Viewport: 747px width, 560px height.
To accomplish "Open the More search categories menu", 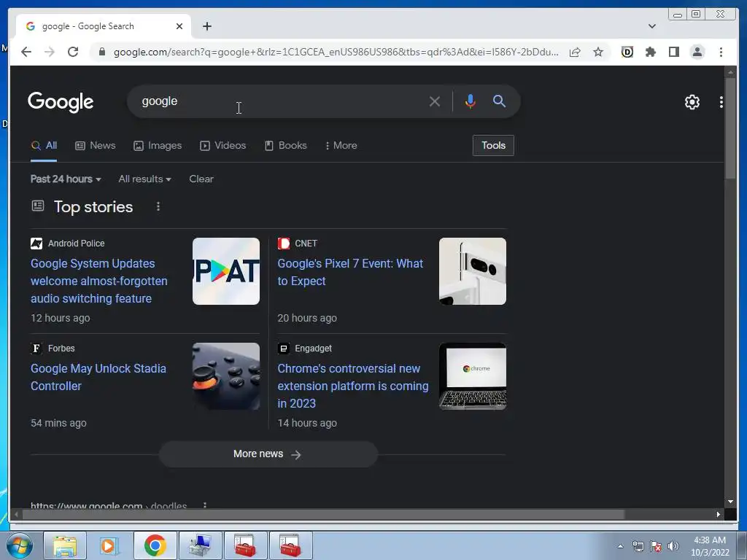I will point(341,146).
